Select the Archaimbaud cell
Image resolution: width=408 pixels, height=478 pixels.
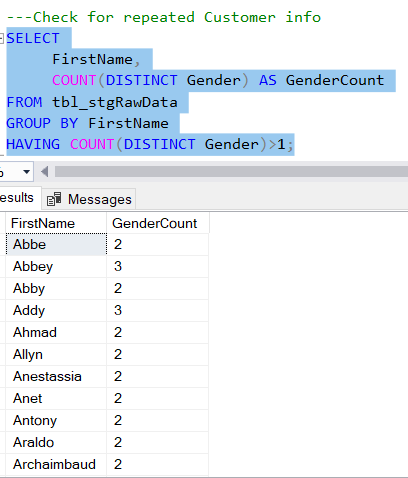pos(56,464)
